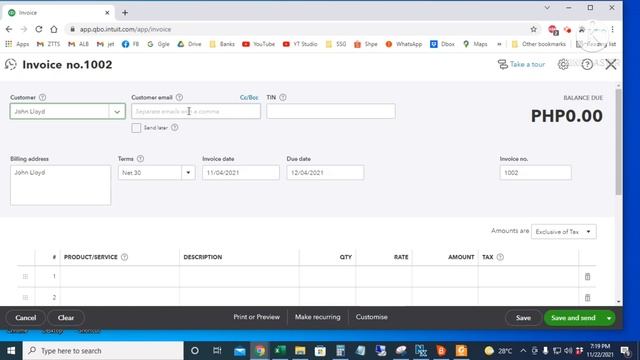The image size is (640, 360).
Task: Select the Invoice browser tab
Action: point(57,13)
